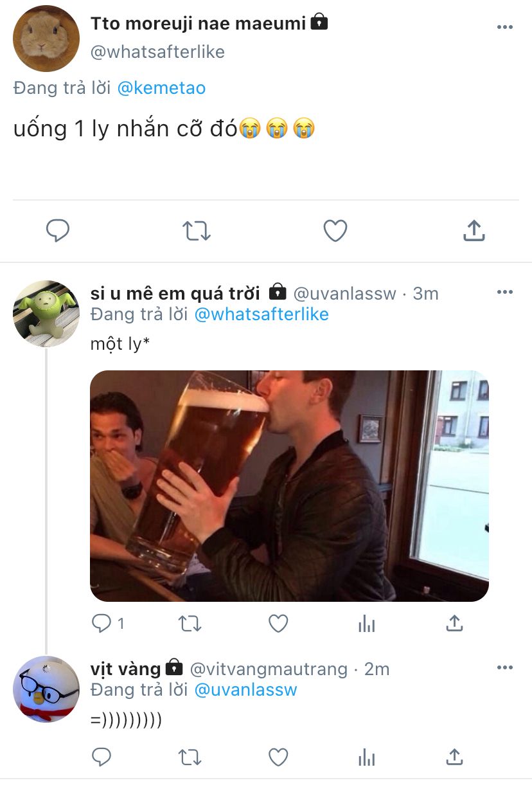View analytics for uvanlassw's tweet
The image size is (532, 796).
(366, 623)
